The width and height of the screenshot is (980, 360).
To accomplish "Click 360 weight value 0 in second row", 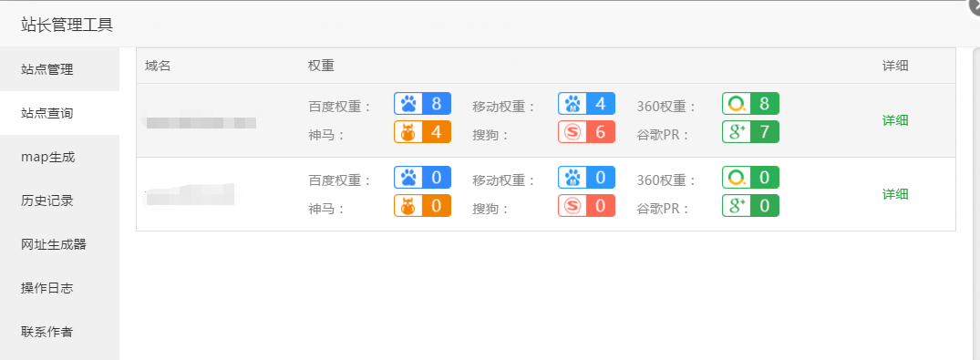I will [x=764, y=178].
